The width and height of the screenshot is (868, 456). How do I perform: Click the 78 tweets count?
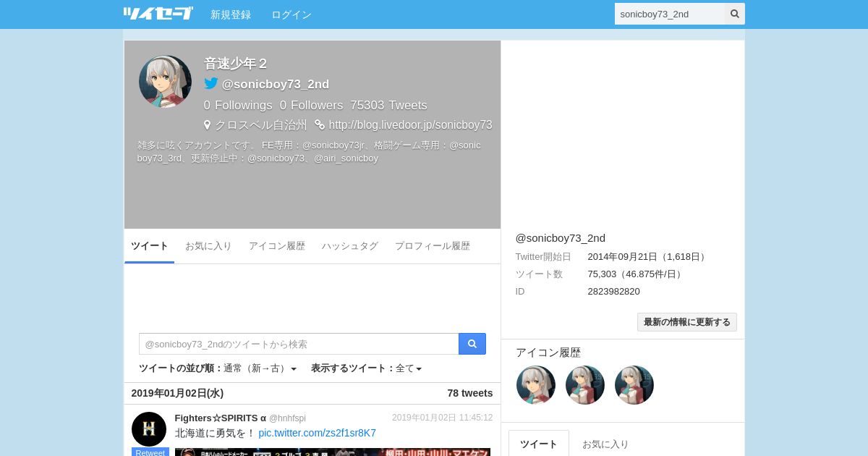pyautogui.click(x=470, y=393)
